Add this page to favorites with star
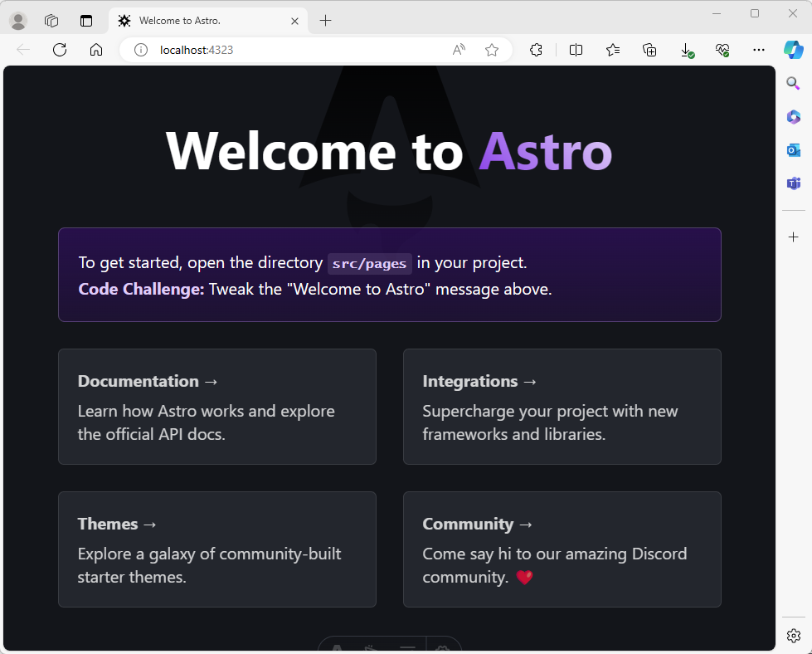The image size is (812, 654). click(x=492, y=50)
